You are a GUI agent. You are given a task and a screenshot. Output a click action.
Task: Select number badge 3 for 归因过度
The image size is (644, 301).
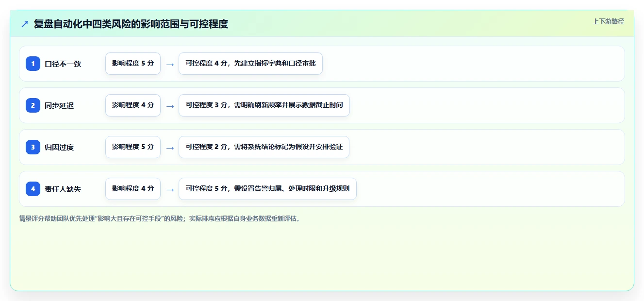pyautogui.click(x=33, y=147)
